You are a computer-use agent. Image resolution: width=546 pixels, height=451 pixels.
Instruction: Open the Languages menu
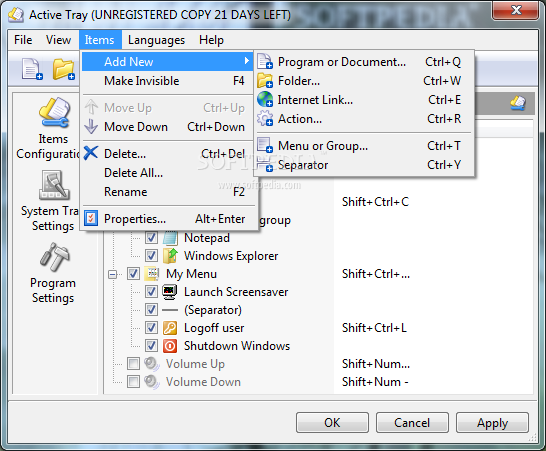[x=156, y=40]
